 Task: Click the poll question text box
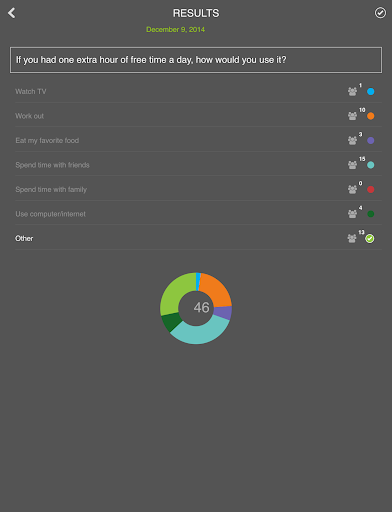196,60
